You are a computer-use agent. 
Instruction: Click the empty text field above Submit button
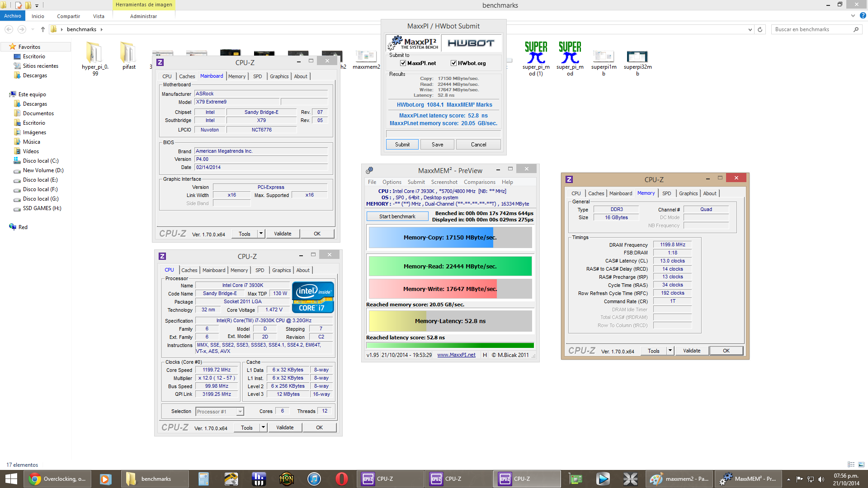pyautogui.click(x=443, y=134)
